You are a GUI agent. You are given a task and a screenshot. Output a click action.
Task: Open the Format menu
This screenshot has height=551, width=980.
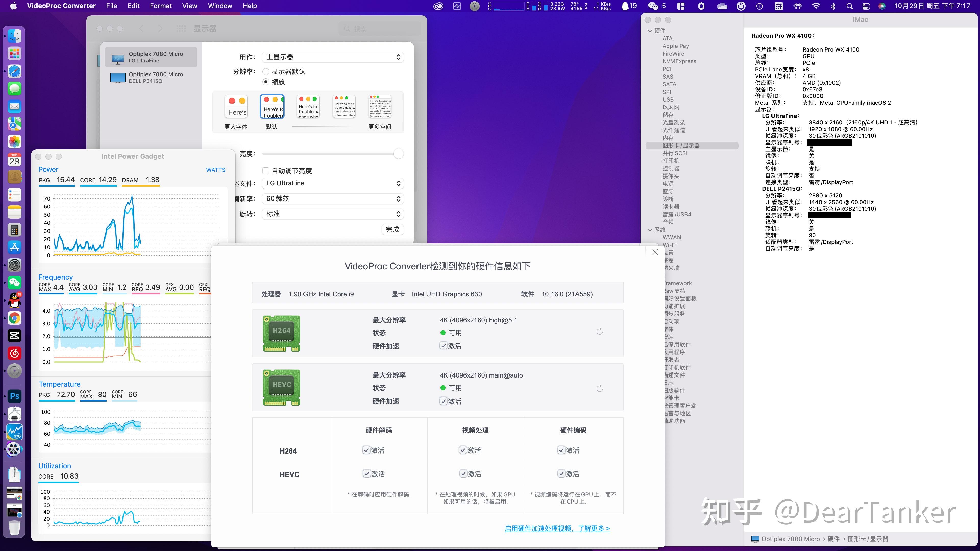(x=161, y=6)
